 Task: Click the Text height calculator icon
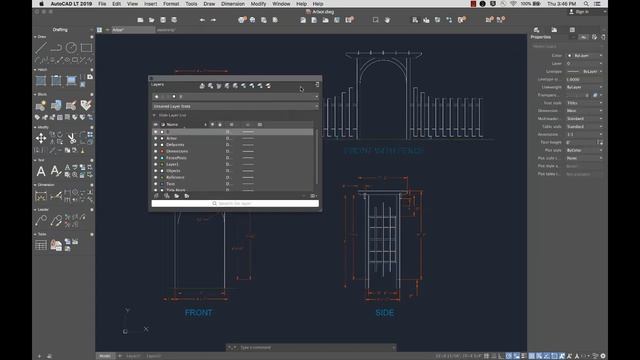[x=600, y=142]
